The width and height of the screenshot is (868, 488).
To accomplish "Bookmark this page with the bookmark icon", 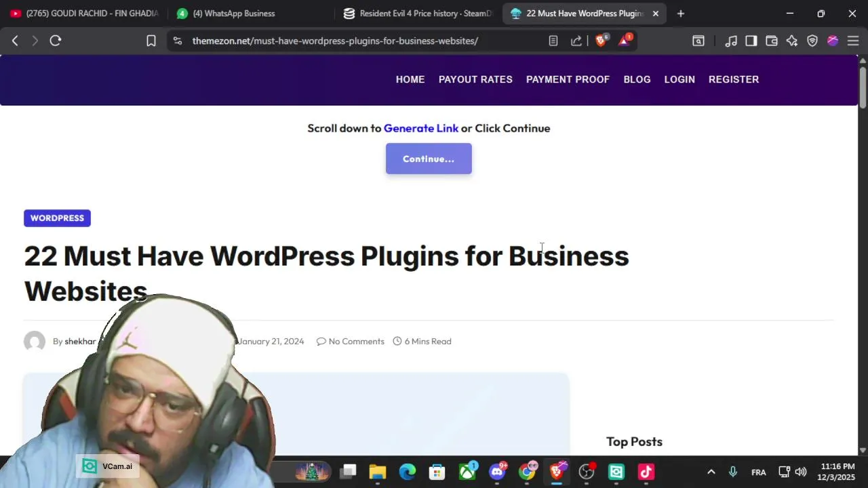I will pos(151,41).
